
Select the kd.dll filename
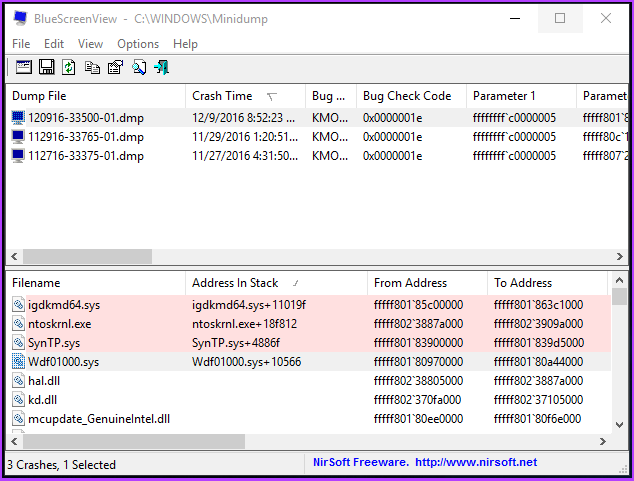[x=42, y=399]
